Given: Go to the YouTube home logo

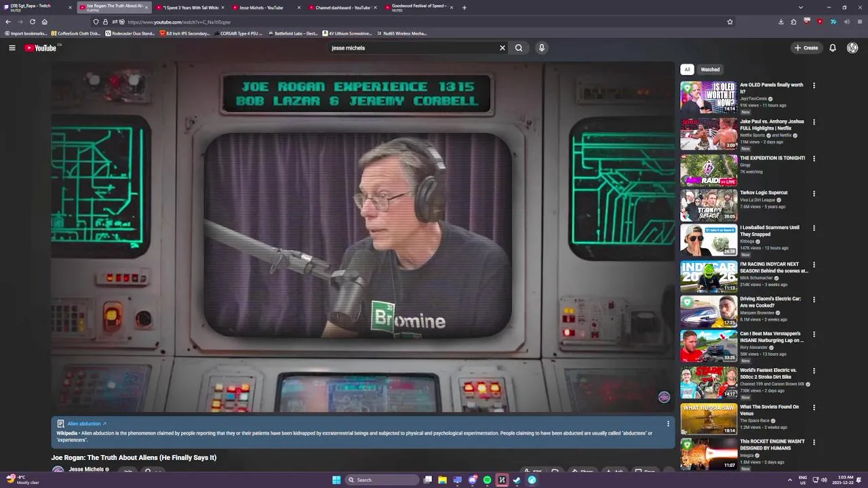Looking at the screenshot, I should point(41,47).
